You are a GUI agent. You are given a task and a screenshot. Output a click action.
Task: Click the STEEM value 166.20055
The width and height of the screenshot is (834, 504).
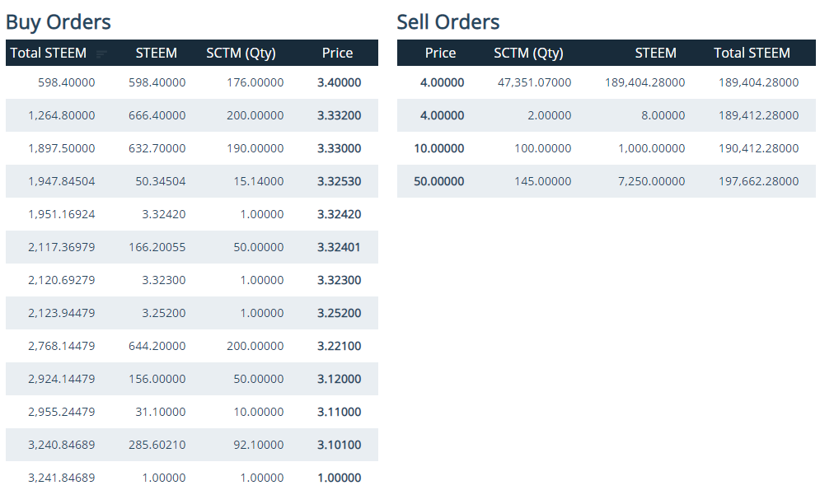tap(157, 247)
